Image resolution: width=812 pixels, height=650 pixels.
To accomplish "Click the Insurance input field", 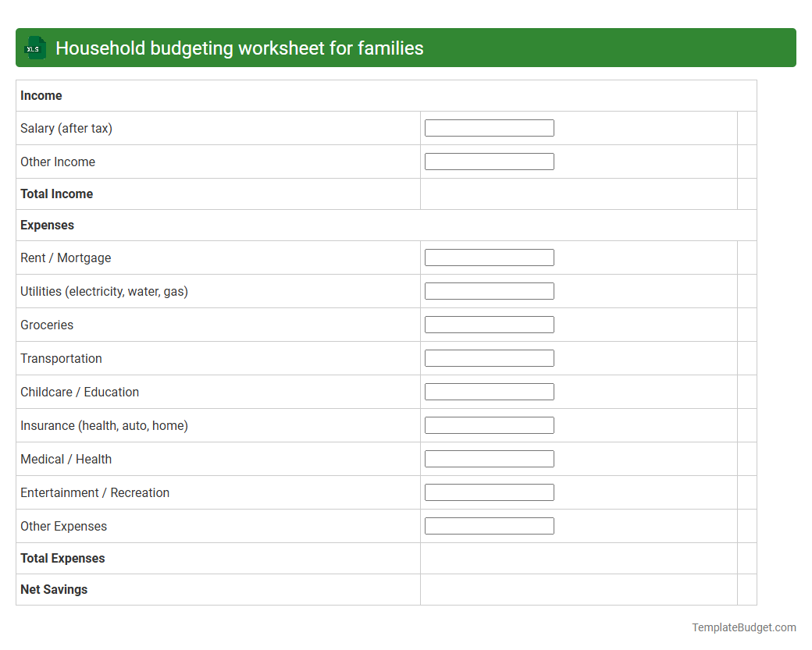I will point(489,424).
